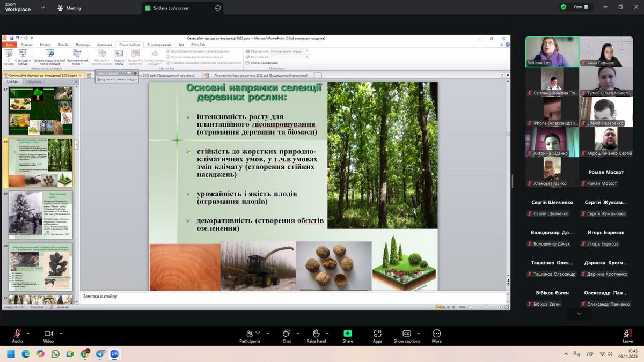The height and width of the screenshot is (362, 644).
Task: Click the Raise hand icon
Action: pos(316,334)
